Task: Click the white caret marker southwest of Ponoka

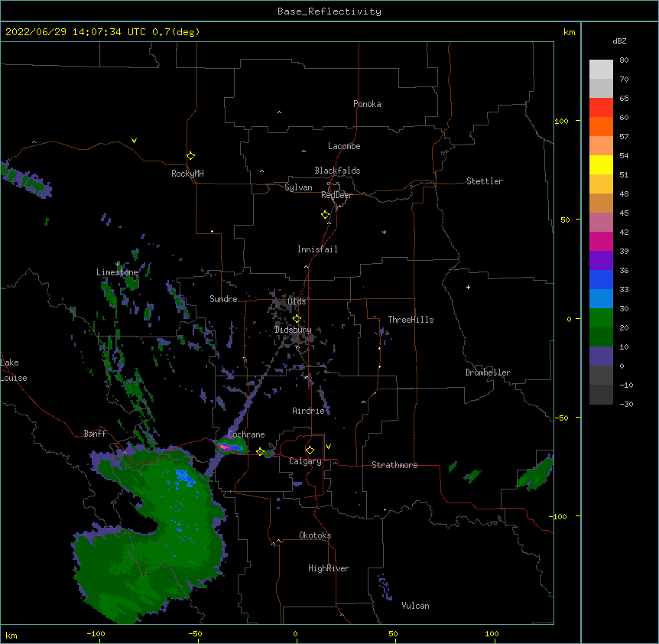Action: point(280,112)
